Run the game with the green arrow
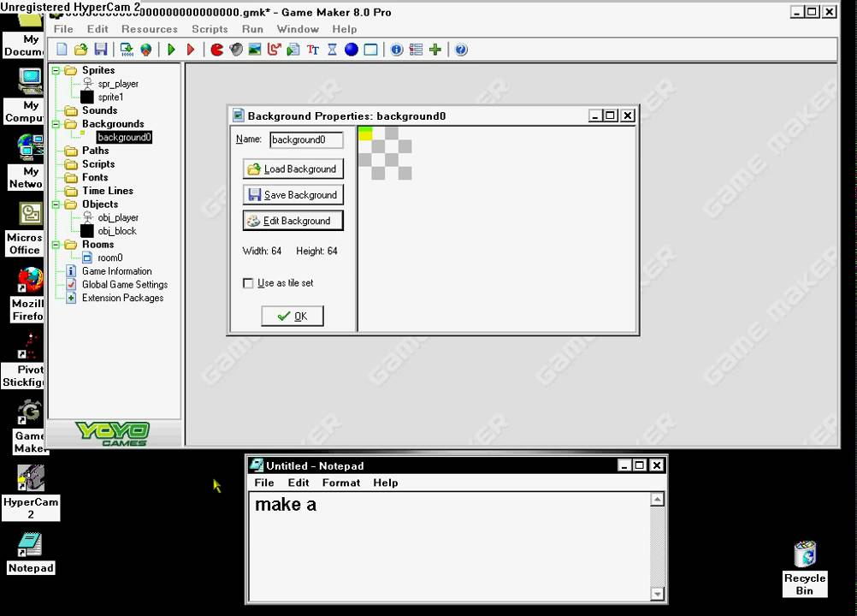 (171, 50)
